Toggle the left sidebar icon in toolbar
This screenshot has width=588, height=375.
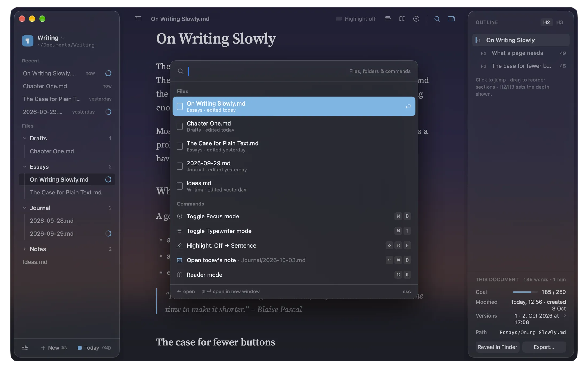[138, 19]
